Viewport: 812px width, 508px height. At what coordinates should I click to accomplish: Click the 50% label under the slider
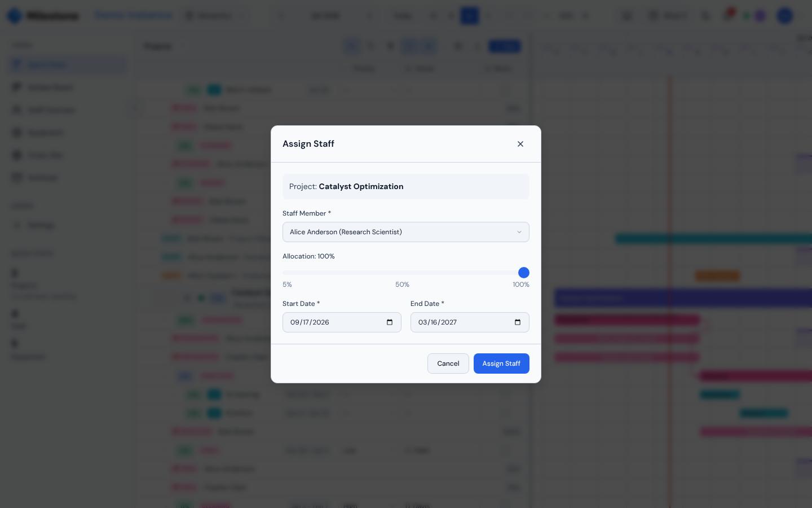coord(402,284)
